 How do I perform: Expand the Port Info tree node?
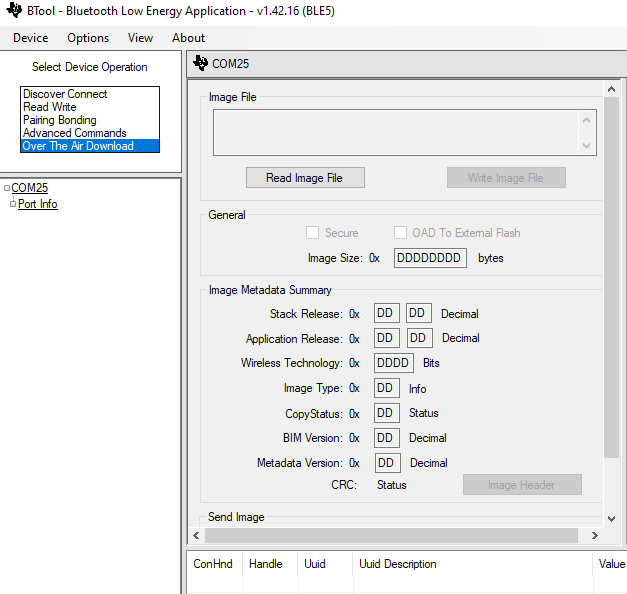13,204
